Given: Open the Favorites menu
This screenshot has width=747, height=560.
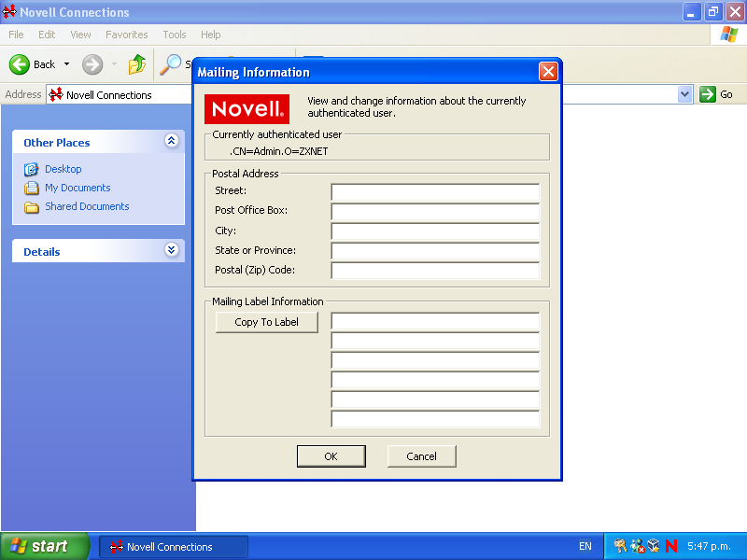Looking at the screenshot, I should [127, 35].
